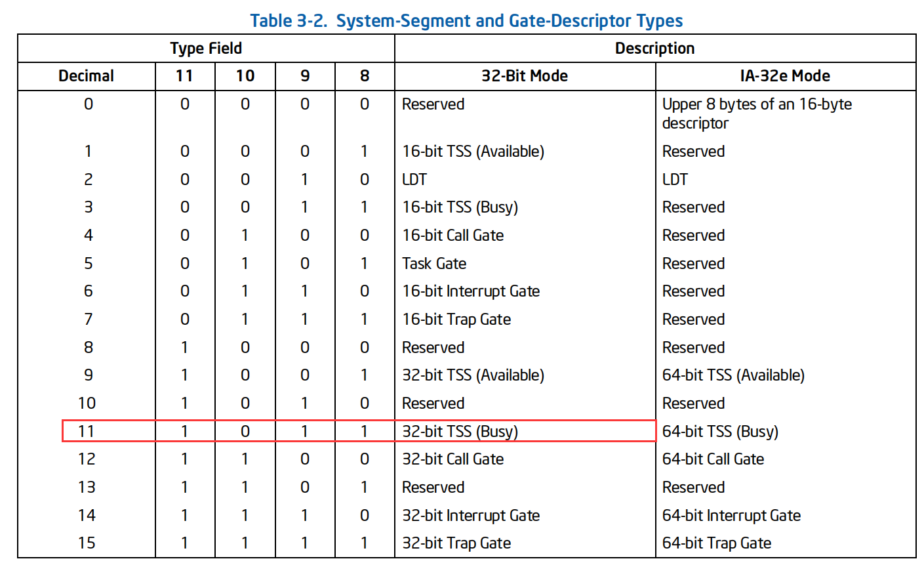Click decimal value '5' in Task Gate row

pyautogui.click(x=89, y=264)
